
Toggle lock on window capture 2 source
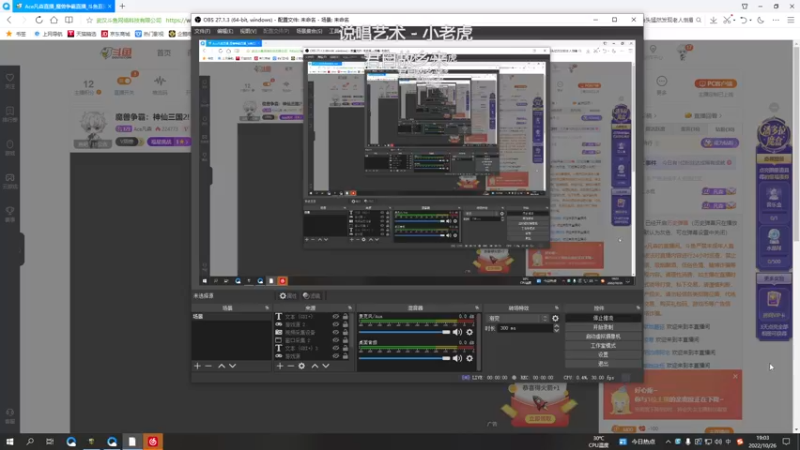[x=345, y=340]
